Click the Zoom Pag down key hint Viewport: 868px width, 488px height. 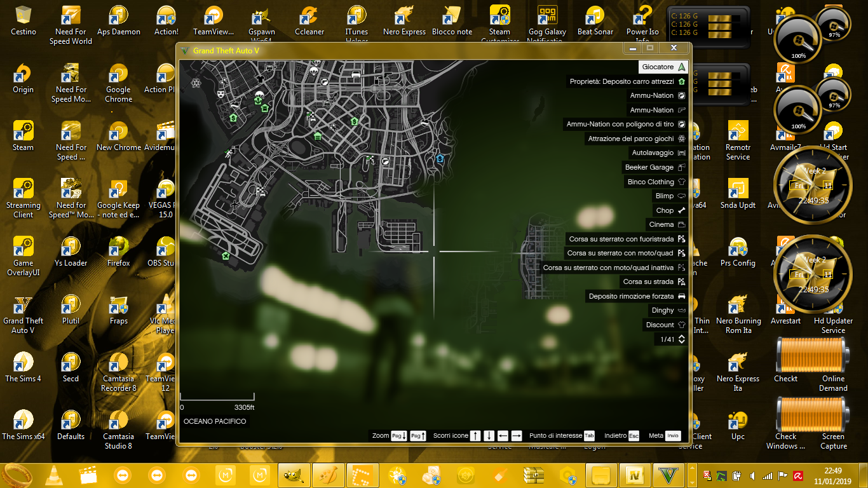tap(399, 435)
